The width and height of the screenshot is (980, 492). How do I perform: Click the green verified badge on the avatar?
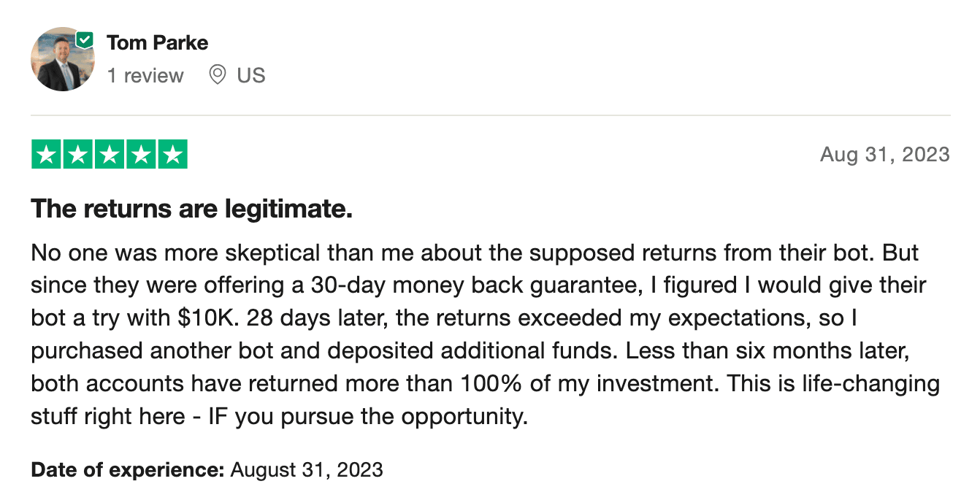click(85, 39)
